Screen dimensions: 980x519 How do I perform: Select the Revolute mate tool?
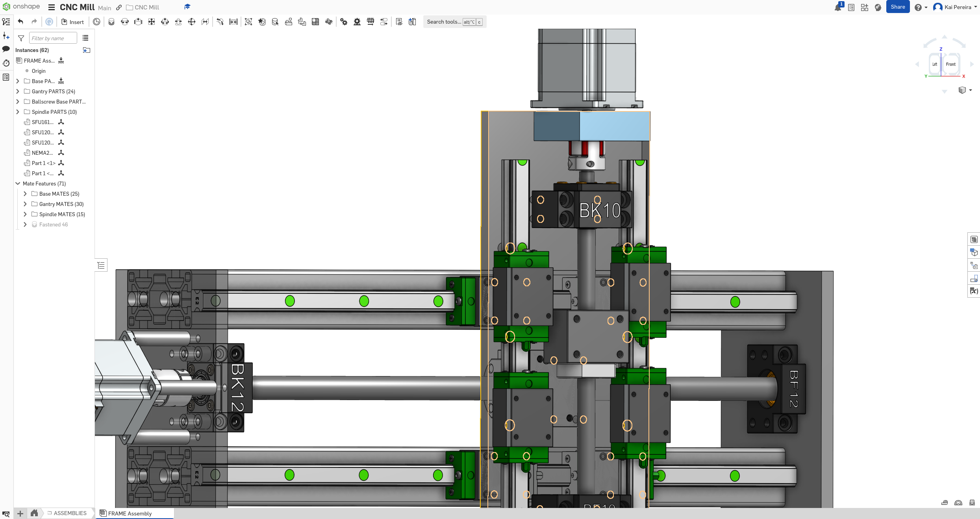(x=125, y=22)
